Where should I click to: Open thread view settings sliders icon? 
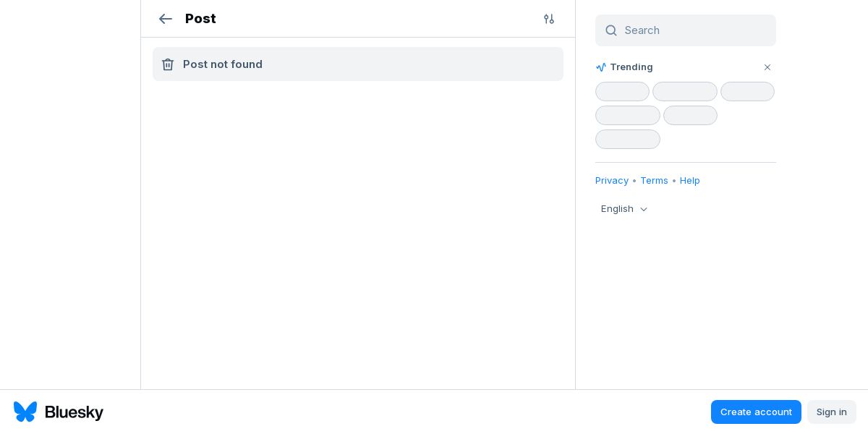pos(549,19)
